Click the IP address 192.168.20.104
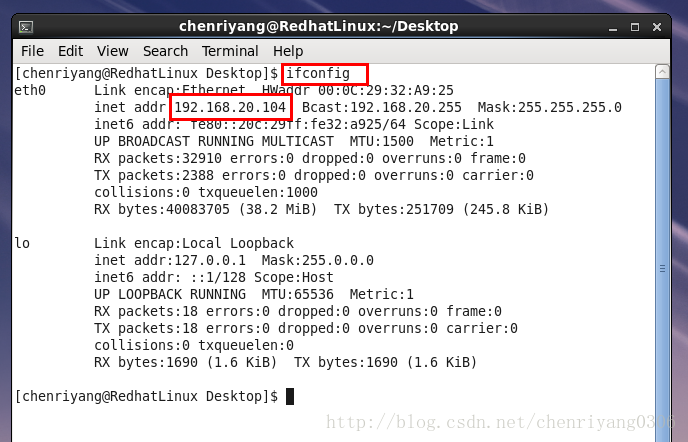The width and height of the screenshot is (688, 442). pyautogui.click(x=230, y=107)
